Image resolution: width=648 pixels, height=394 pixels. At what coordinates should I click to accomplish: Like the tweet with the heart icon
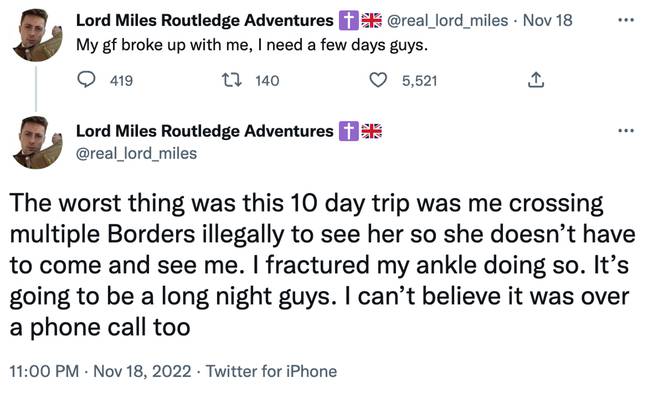tap(377, 80)
